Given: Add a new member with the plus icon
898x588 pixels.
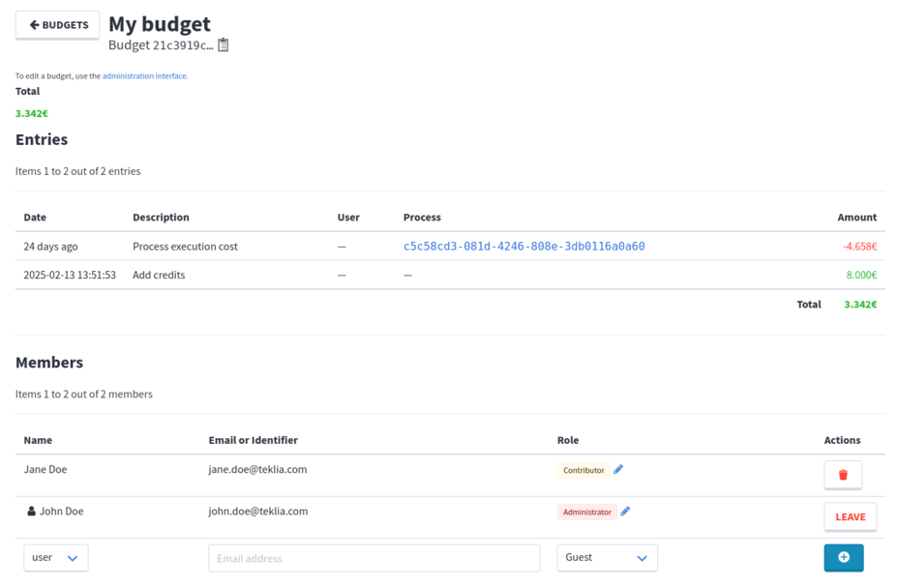Looking at the screenshot, I should [843, 557].
